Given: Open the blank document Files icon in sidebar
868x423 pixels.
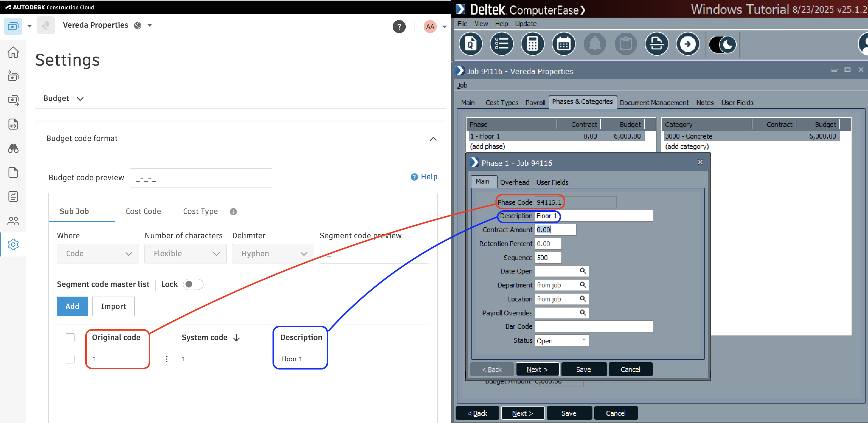Looking at the screenshot, I should pyautogui.click(x=13, y=172).
